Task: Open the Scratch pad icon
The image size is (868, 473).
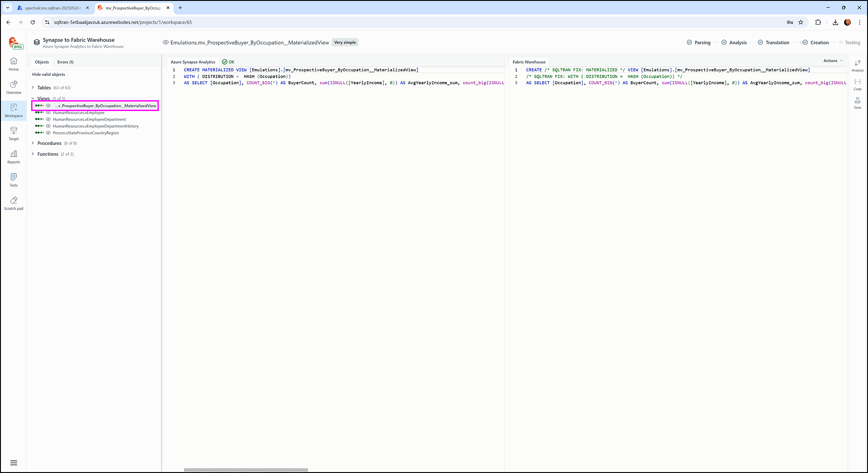Action: click(x=14, y=204)
